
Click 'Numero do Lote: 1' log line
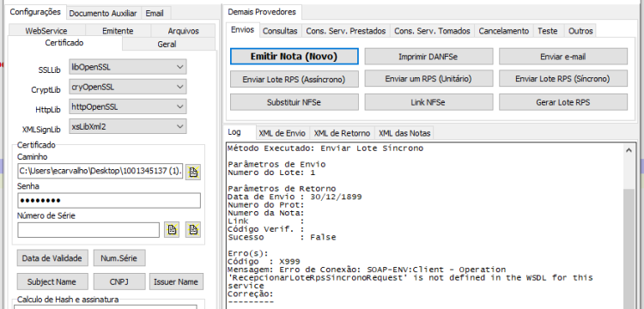tap(271, 173)
